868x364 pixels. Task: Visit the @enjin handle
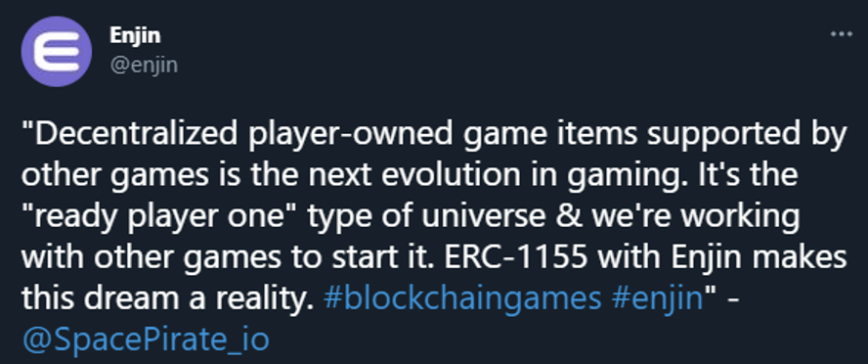tap(144, 65)
